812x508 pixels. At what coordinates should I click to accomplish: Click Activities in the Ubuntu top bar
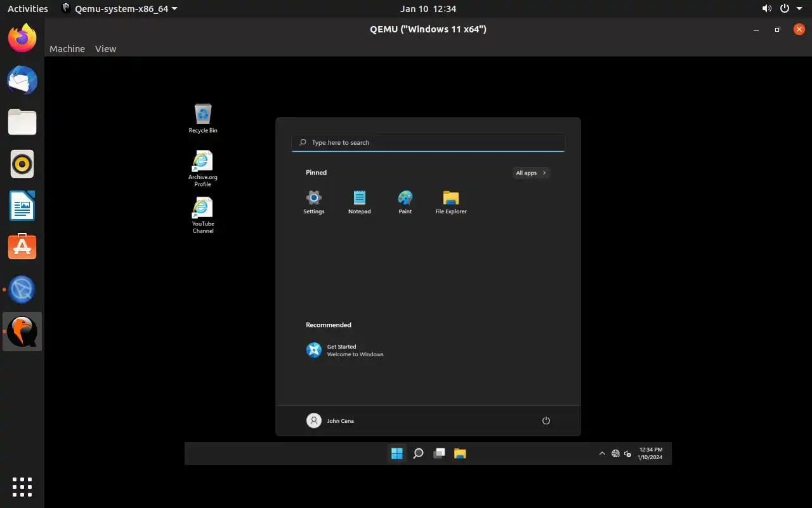pyautogui.click(x=28, y=9)
